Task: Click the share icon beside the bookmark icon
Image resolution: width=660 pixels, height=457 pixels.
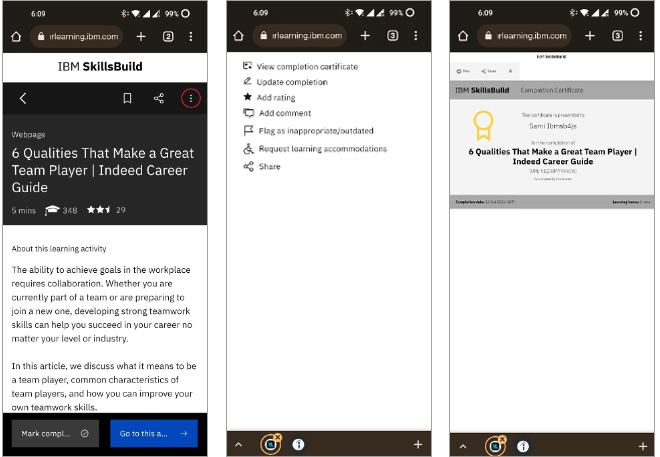Action: point(159,98)
